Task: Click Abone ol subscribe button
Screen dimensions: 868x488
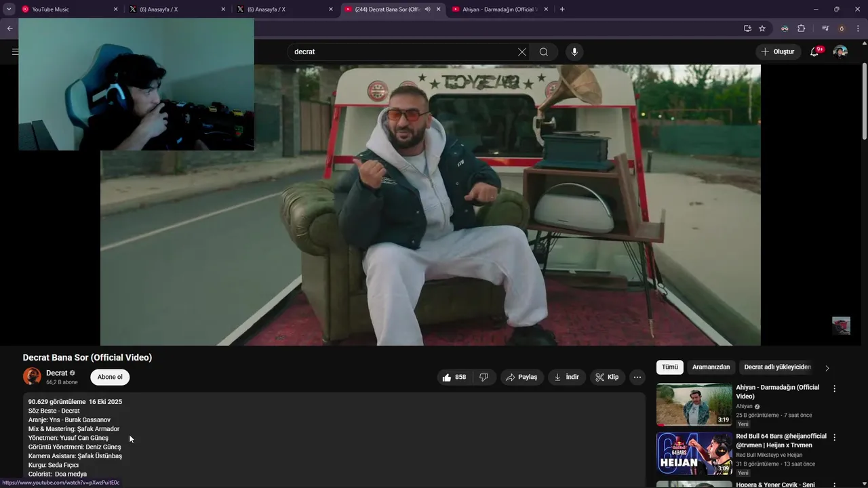Action: click(x=110, y=377)
